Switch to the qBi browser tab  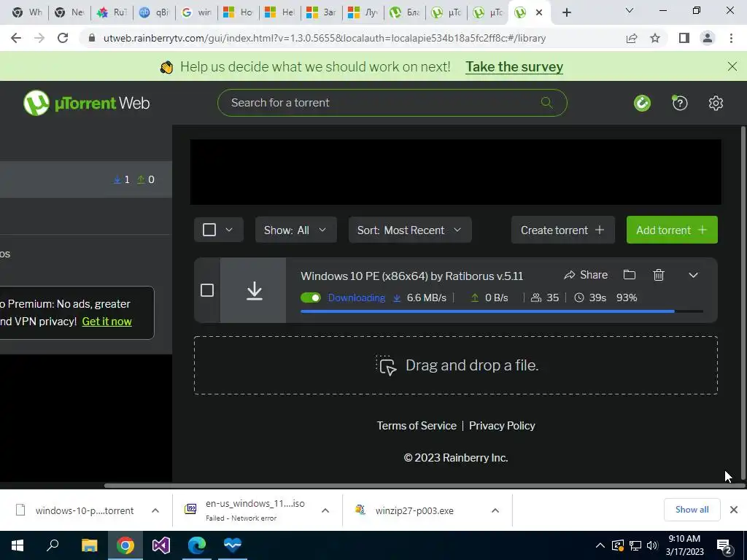[x=154, y=12]
